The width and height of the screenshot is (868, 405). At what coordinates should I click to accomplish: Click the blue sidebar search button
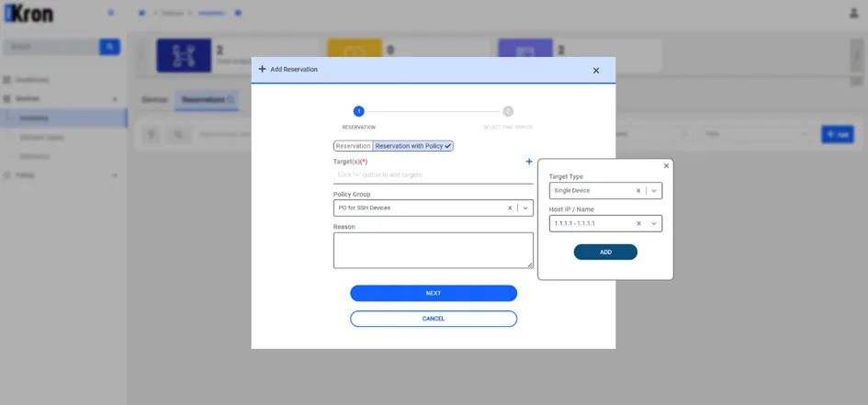109,47
